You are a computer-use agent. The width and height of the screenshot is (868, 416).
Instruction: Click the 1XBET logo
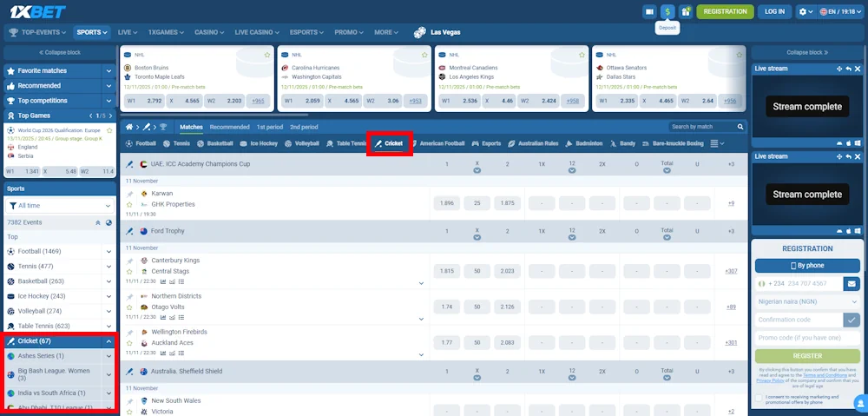pos(37,11)
